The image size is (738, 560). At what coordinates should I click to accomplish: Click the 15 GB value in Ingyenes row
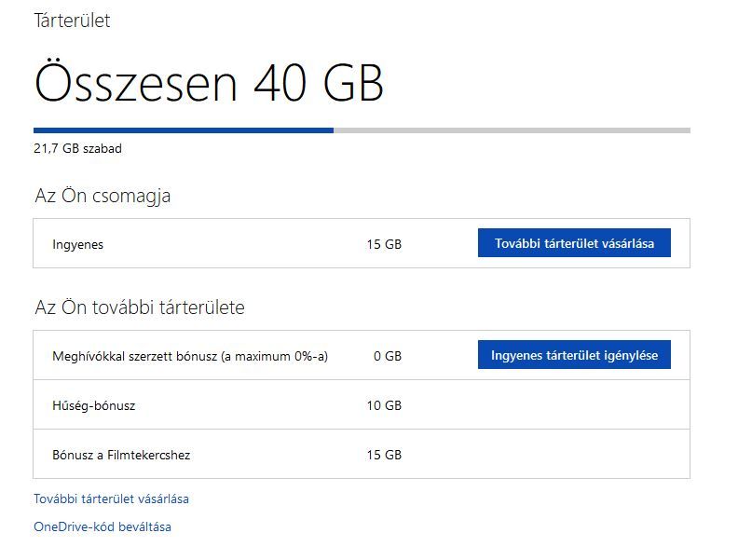384,245
